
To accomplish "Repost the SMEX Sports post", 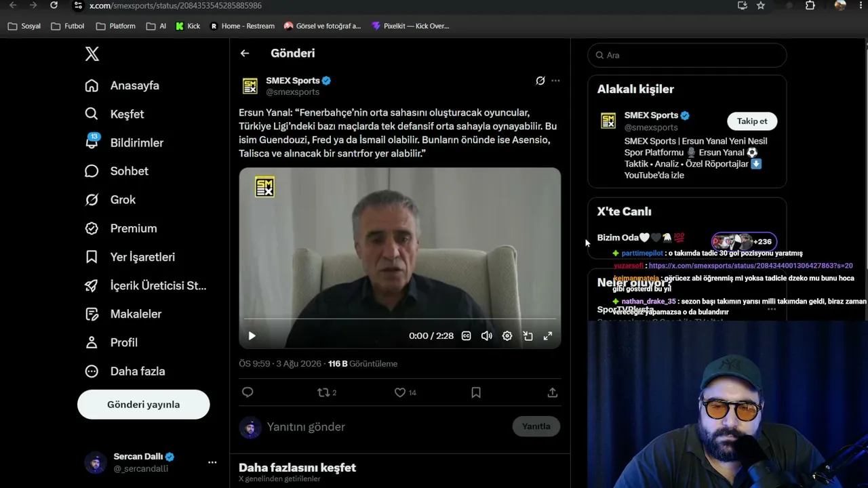I will 324,392.
